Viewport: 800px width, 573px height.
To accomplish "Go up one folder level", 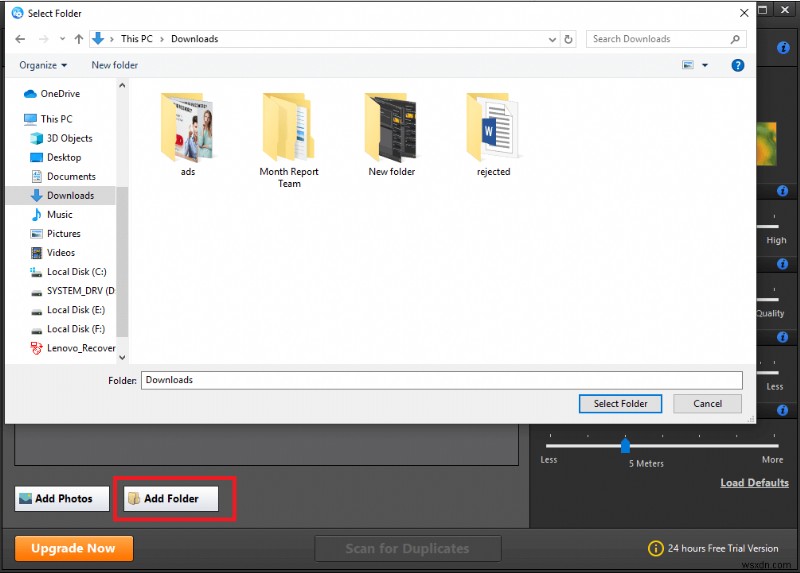I will [79, 39].
